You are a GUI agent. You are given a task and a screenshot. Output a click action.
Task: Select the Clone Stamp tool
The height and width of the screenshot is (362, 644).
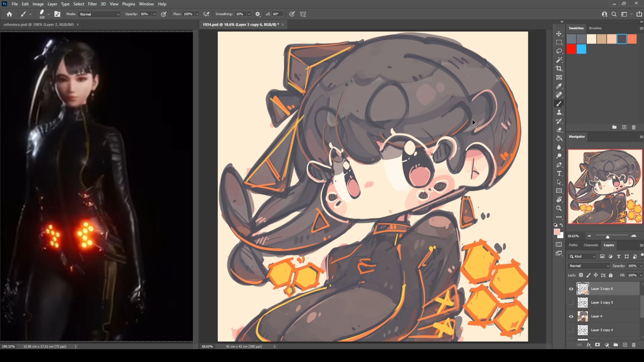[x=559, y=113]
